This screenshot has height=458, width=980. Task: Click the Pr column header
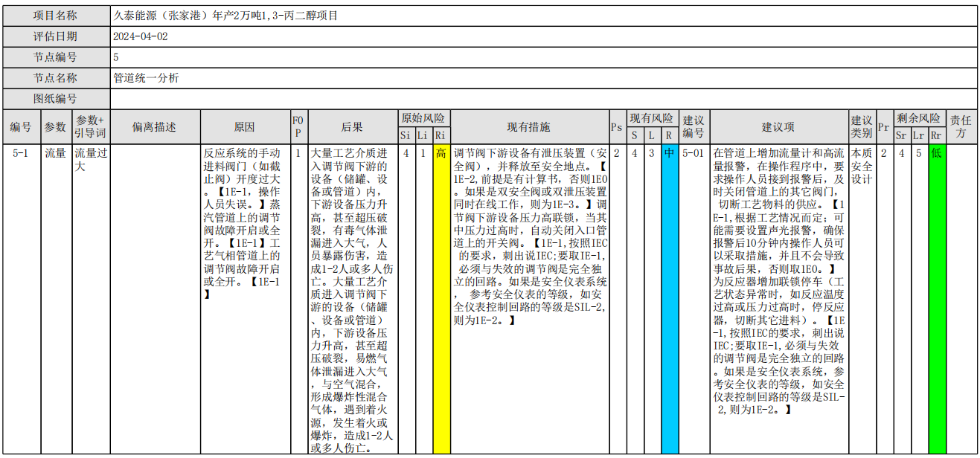pyautogui.click(x=883, y=127)
